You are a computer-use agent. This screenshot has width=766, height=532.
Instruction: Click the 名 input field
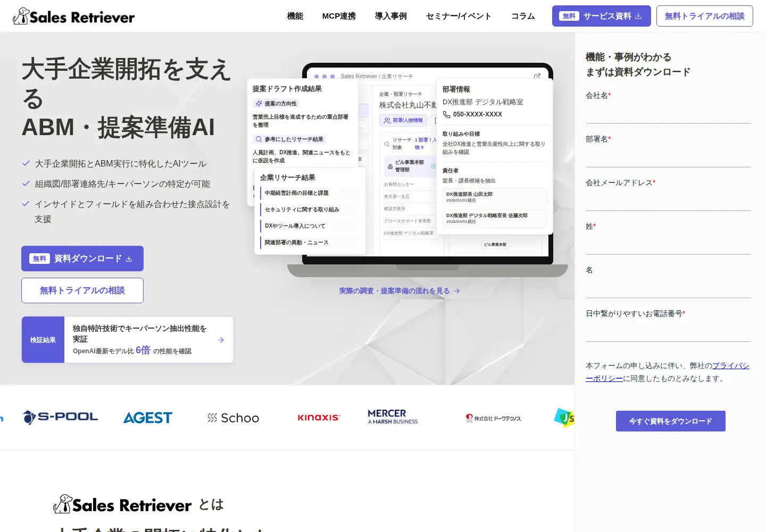668,288
